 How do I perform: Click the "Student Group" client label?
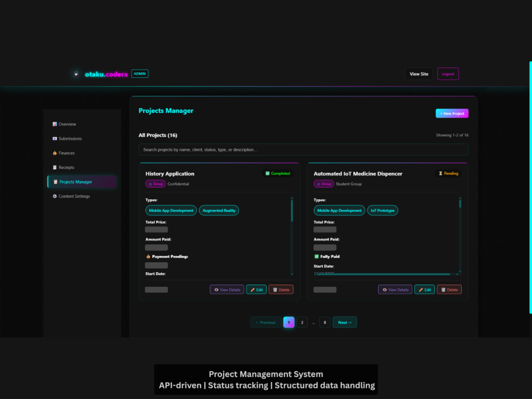349,184
